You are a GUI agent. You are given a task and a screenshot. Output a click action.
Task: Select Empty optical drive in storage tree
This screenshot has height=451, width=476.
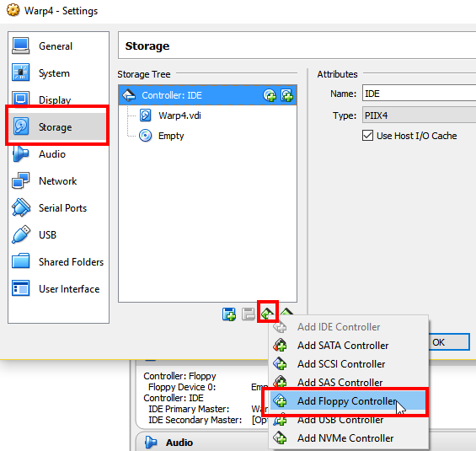coord(171,136)
